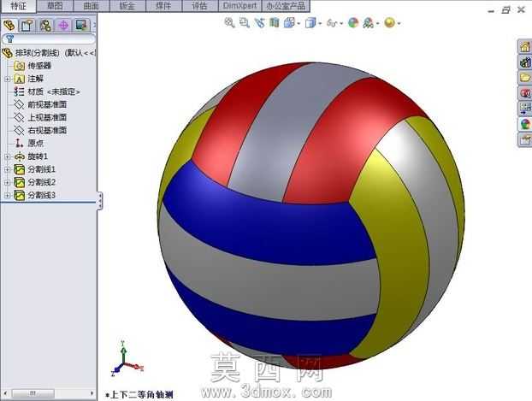Expand the 分割线1 feature node
532x401 pixels.
coord(7,169)
